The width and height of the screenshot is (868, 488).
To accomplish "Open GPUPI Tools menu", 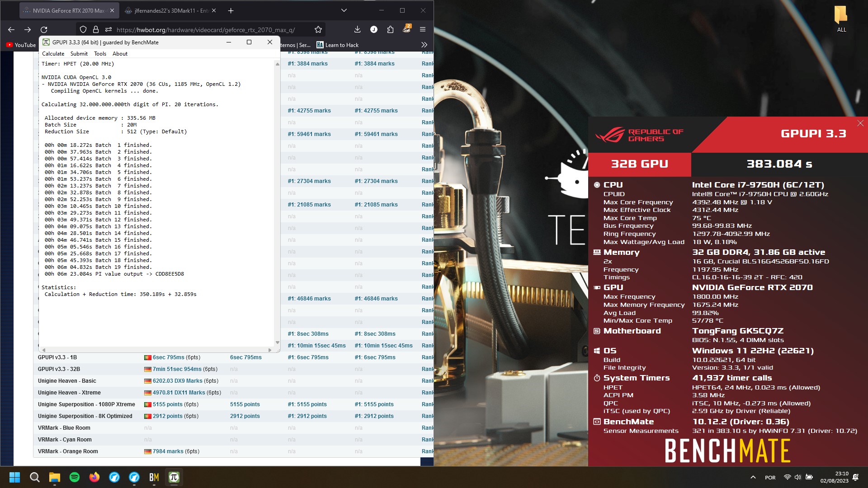I will [100, 54].
